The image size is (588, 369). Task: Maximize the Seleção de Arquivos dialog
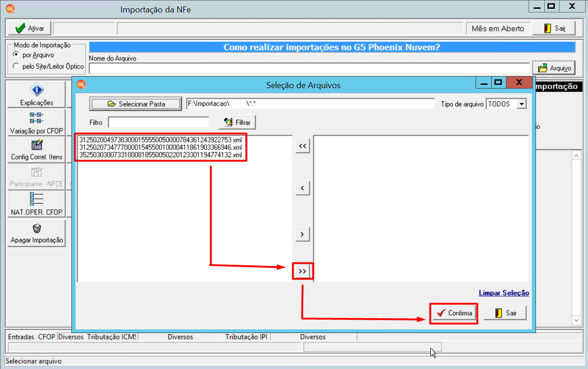[498, 83]
